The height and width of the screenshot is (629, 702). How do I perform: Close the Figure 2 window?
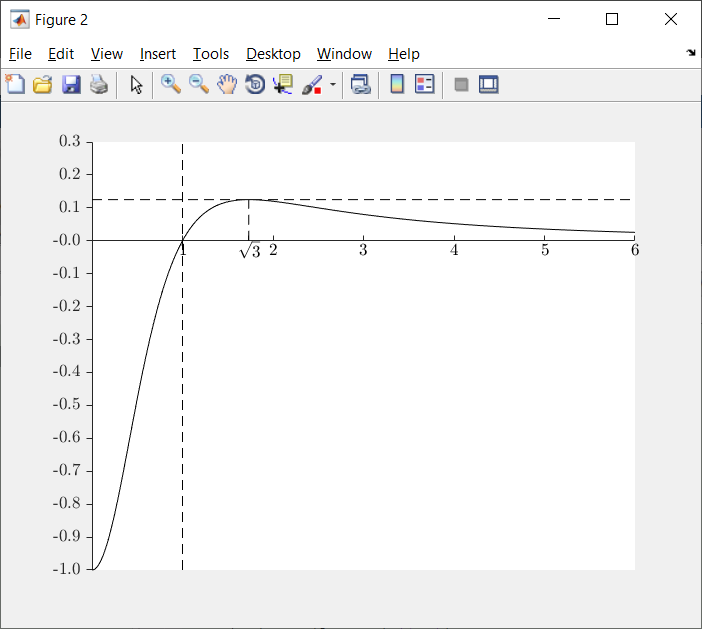[671, 19]
